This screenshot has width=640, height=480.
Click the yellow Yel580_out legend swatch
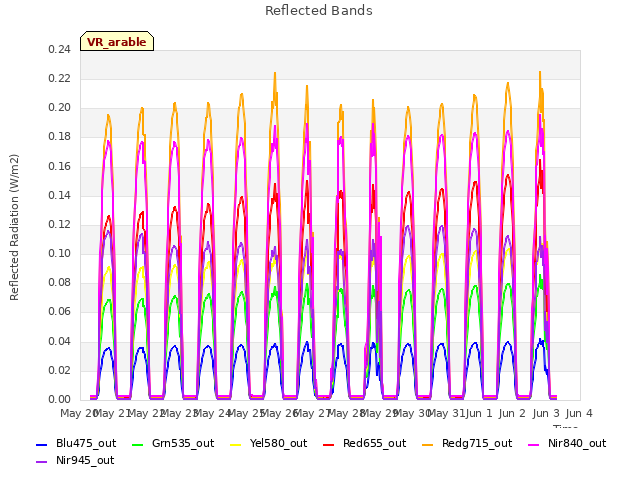(236, 444)
